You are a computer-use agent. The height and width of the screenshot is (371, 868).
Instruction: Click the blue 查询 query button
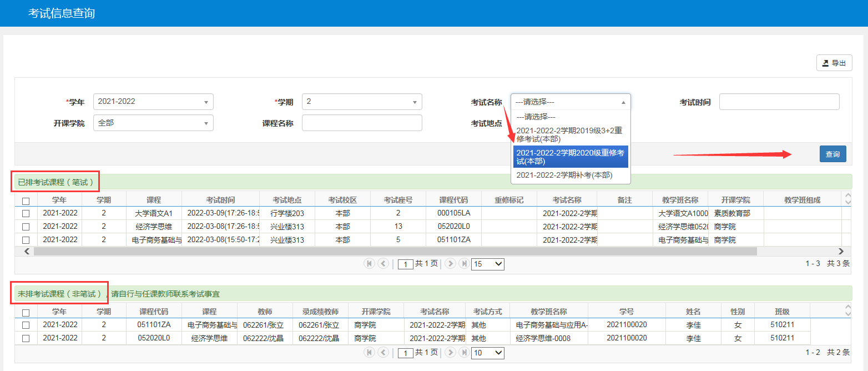coord(832,154)
